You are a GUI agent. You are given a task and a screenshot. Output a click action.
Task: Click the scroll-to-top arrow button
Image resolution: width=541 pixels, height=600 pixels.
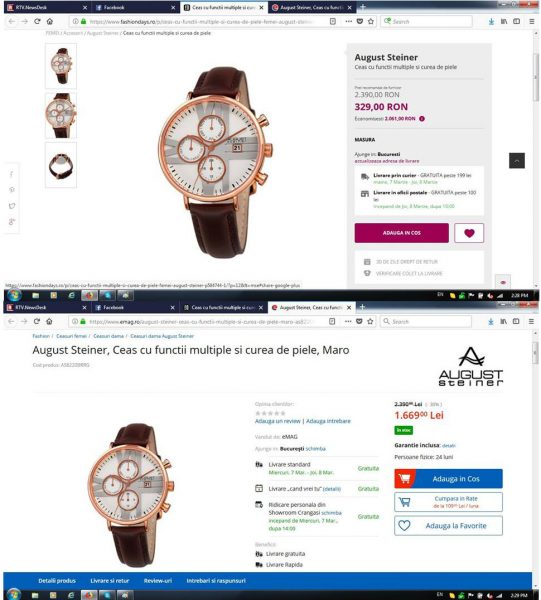pyautogui.click(x=517, y=161)
